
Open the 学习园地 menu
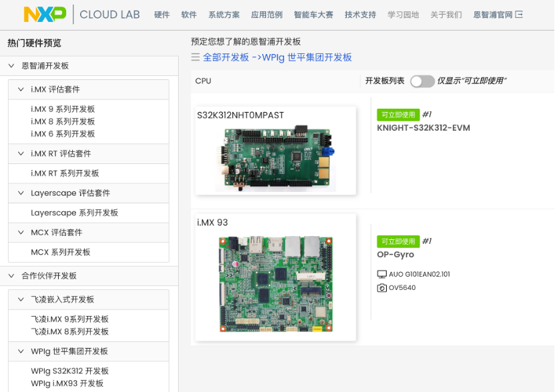pyautogui.click(x=403, y=15)
